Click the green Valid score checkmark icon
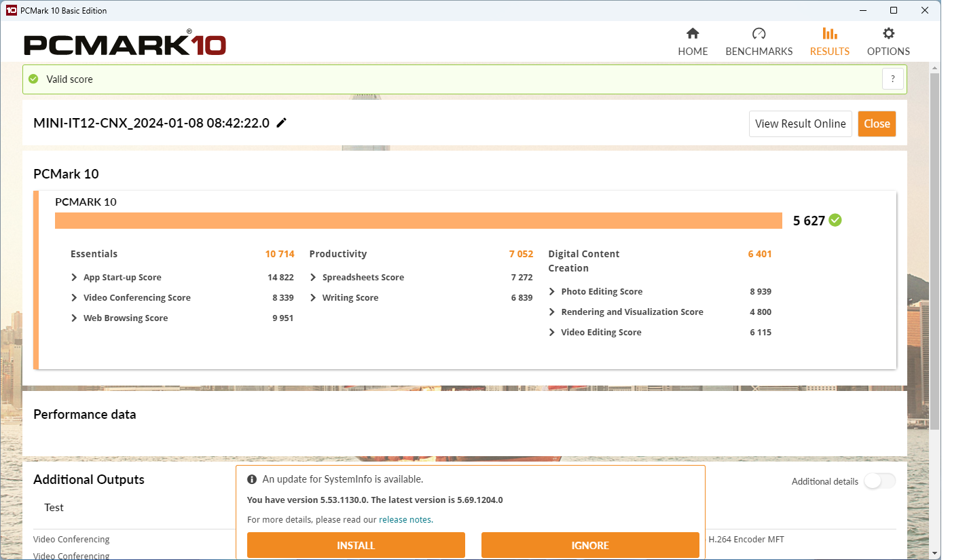The width and height of the screenshot is (967, 560). coord(33,79)
